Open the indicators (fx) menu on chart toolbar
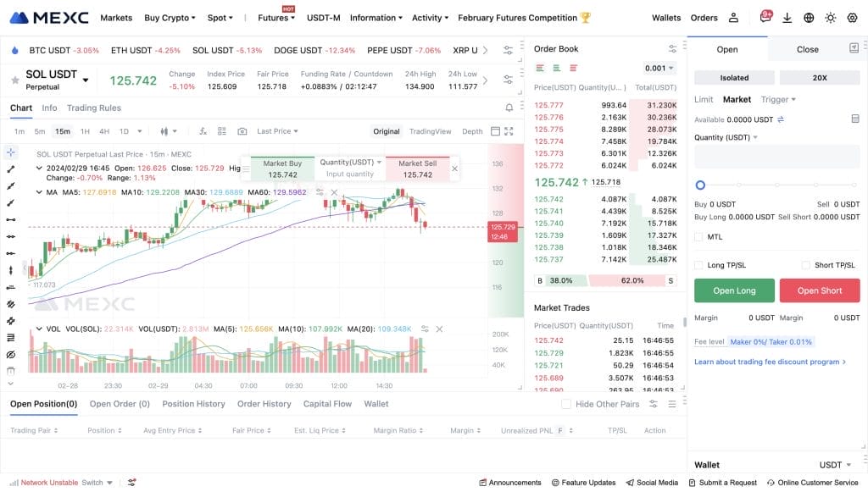 click(x=203, y=131)
